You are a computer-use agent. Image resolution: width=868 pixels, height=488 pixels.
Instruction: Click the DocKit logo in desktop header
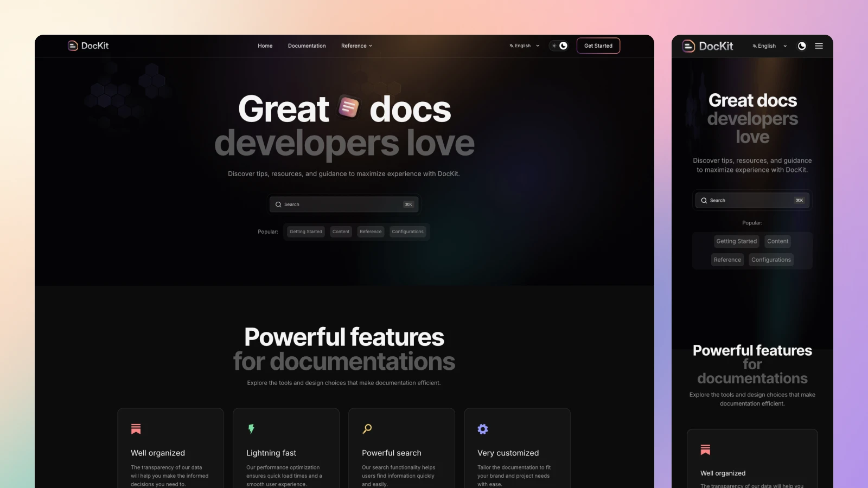click(x=88, y=46)
